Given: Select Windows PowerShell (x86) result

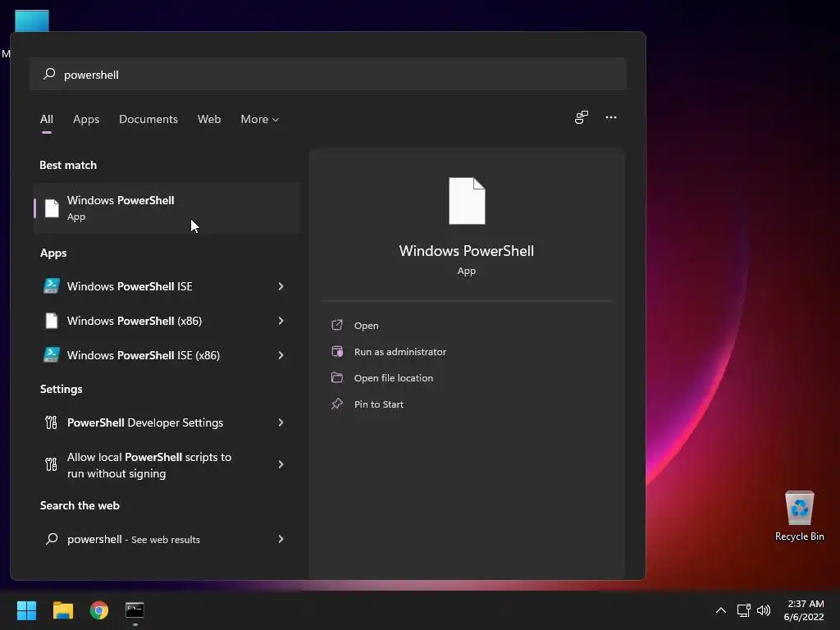Looking at the screenshot, I should 167,321.
